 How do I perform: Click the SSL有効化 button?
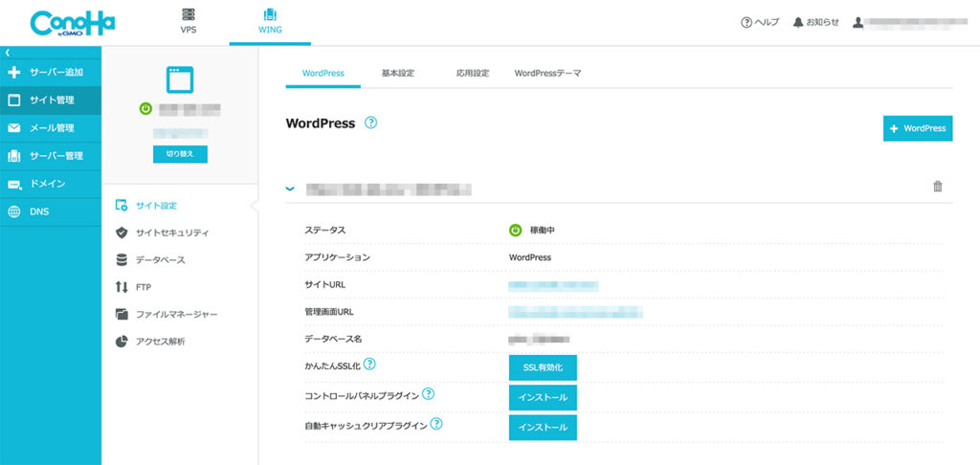tap(543, 367)
